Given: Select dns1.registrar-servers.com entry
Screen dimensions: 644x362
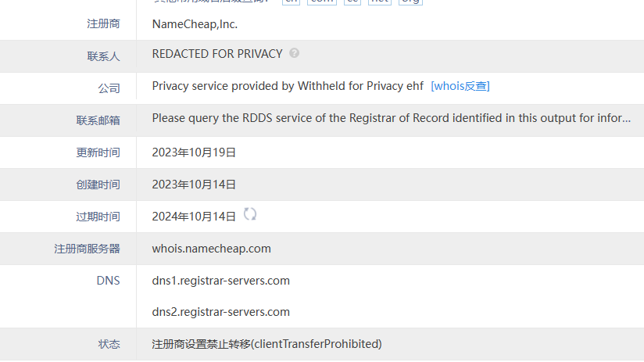Looking at the screenshot, I should pyautogui.click(x=220, y=280).
